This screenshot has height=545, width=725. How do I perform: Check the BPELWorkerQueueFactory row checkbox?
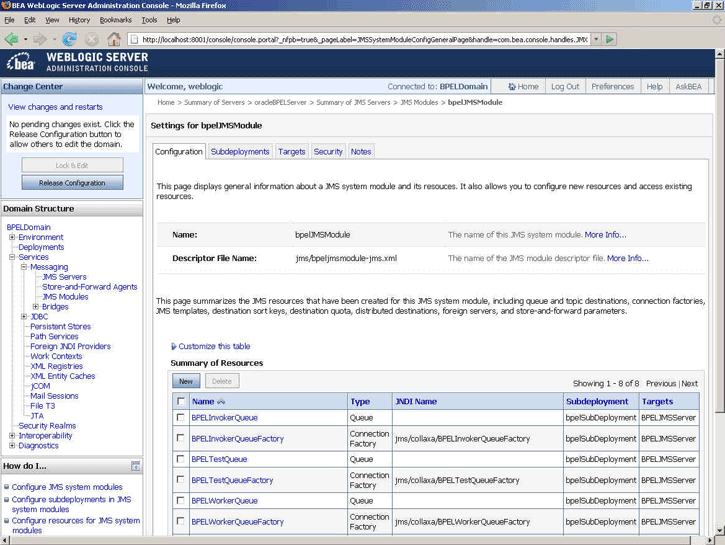point(180,521)
